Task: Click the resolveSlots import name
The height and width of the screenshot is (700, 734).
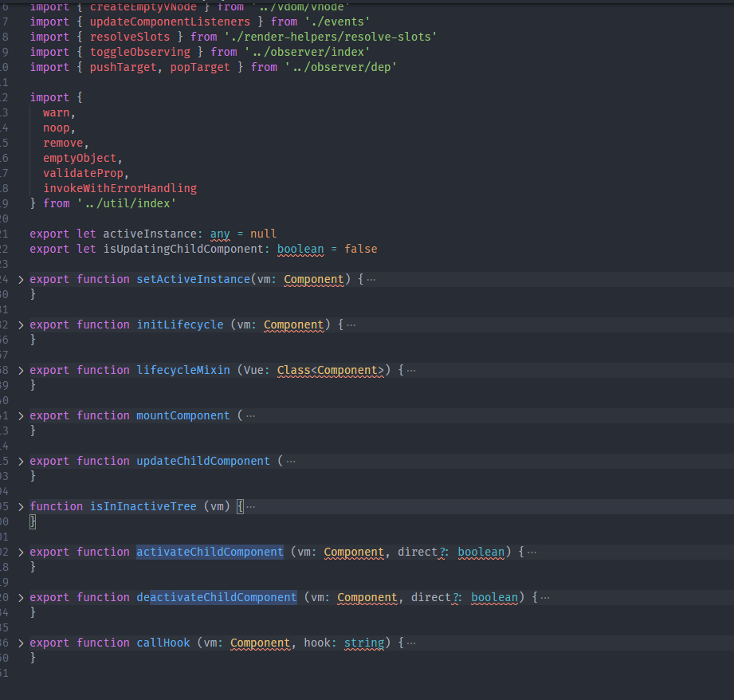Action: pos(130,37)
